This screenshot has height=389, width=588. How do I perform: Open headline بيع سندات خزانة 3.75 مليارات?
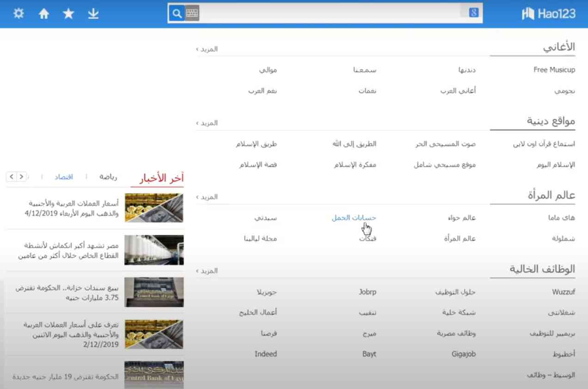tap(67, 293)
